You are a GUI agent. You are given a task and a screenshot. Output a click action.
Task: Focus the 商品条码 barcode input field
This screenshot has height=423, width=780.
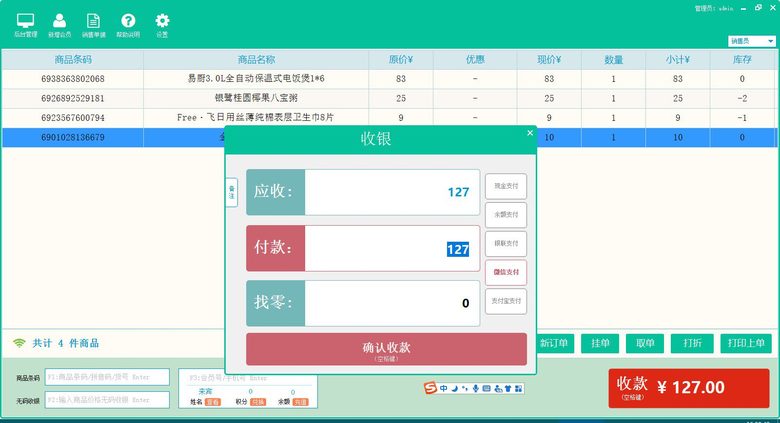(x=107, y=377)
